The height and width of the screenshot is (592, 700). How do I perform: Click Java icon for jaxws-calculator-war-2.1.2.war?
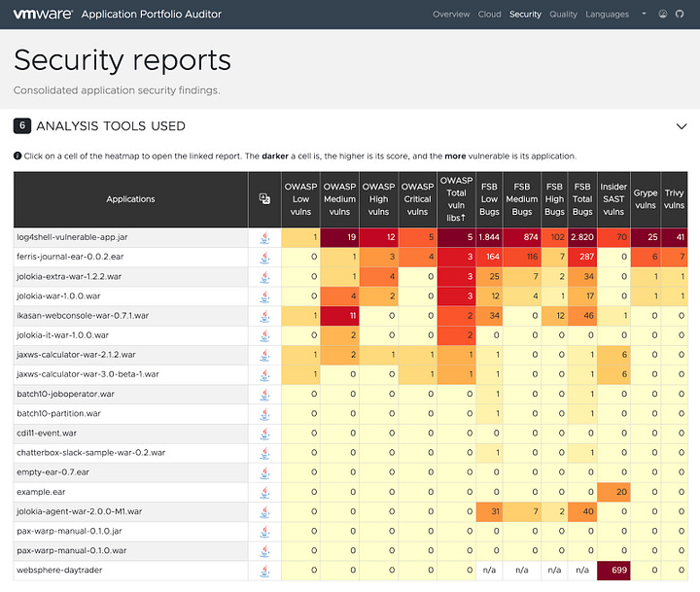pos(264,356)
